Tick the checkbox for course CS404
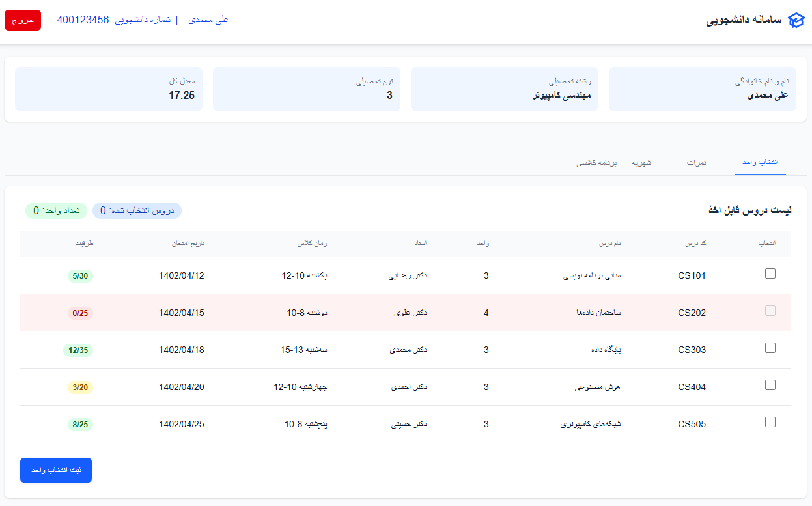The height and width of the screenshot is (506, 812). click(x=770, y=386)
